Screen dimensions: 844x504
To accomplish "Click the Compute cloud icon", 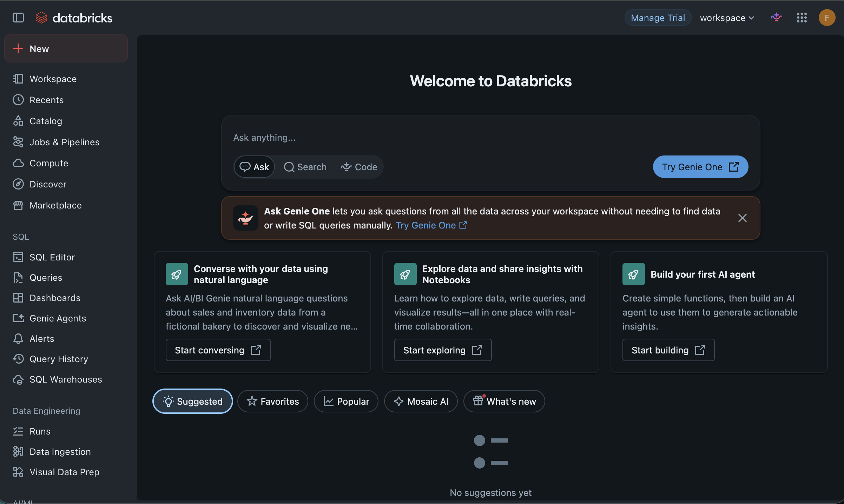I will (x=18, y=163).
